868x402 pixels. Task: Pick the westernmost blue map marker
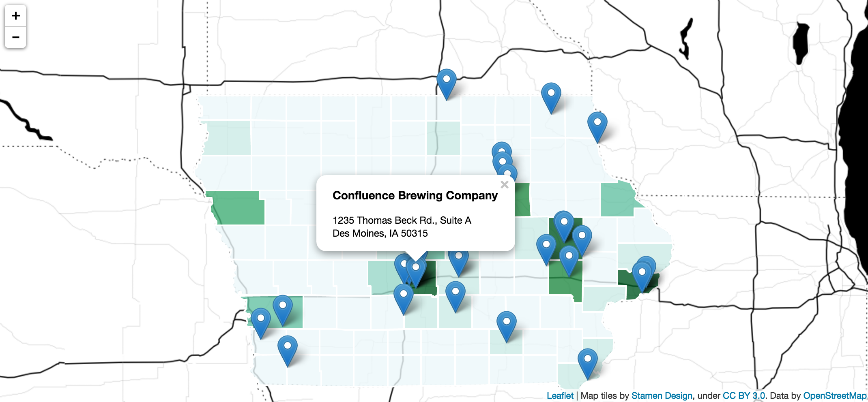[261, 321]
